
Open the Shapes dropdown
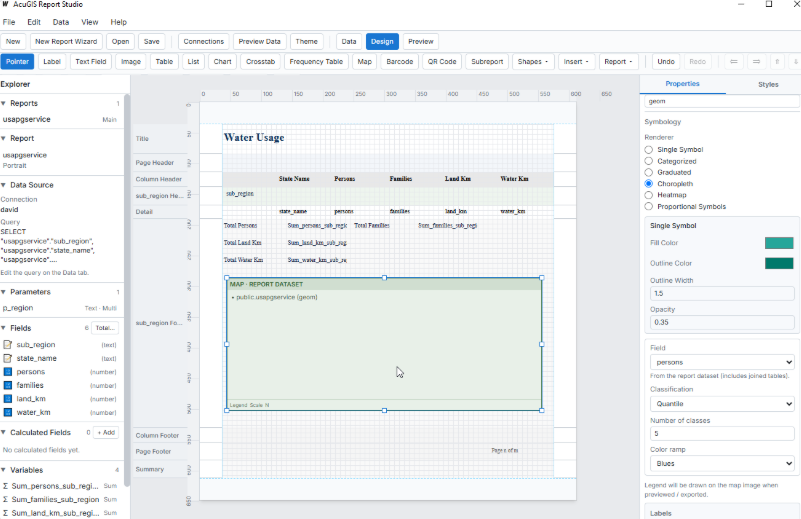click(x=533, y=61)
